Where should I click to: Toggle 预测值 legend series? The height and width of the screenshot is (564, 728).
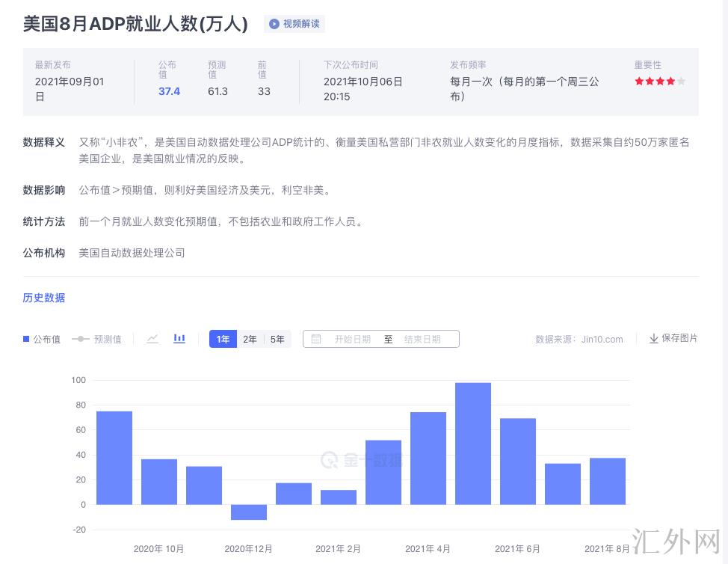[x=96, y=339]
